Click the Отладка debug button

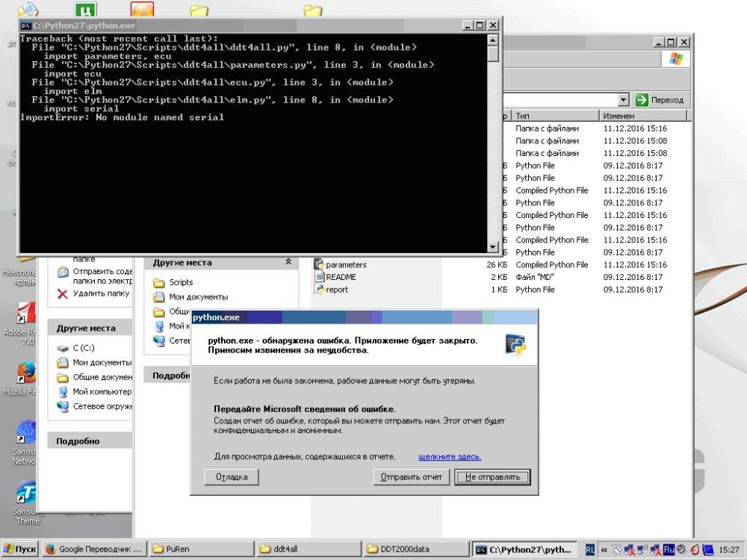(232, 476)
